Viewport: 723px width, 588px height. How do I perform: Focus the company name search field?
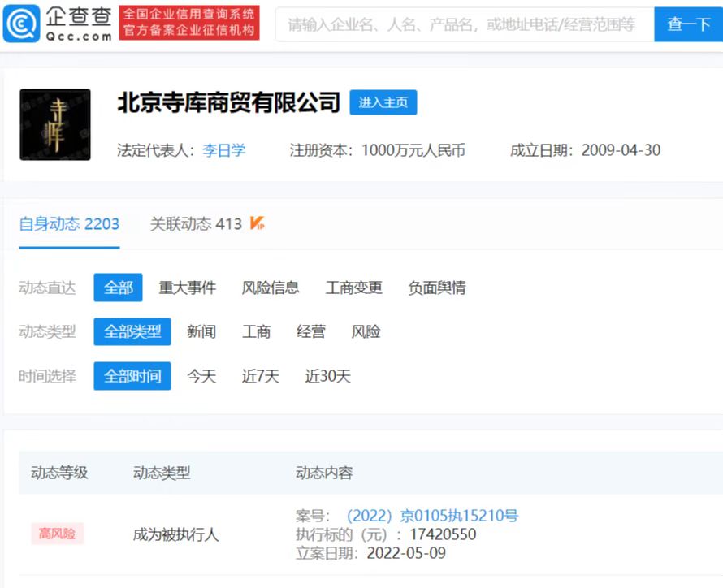point(465,24)
